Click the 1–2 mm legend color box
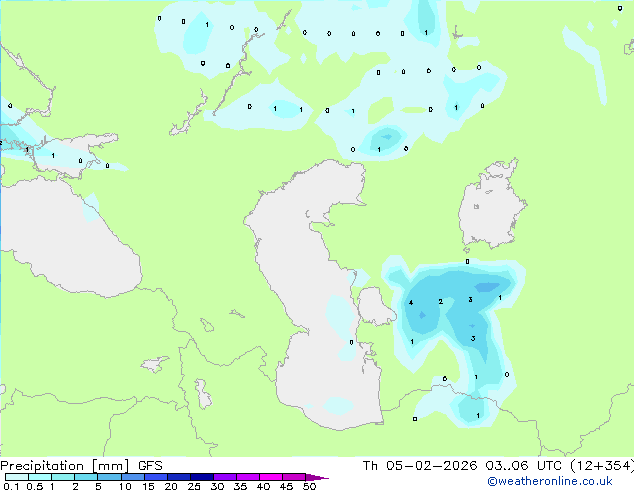634x490 pixels. pos(63,477)
